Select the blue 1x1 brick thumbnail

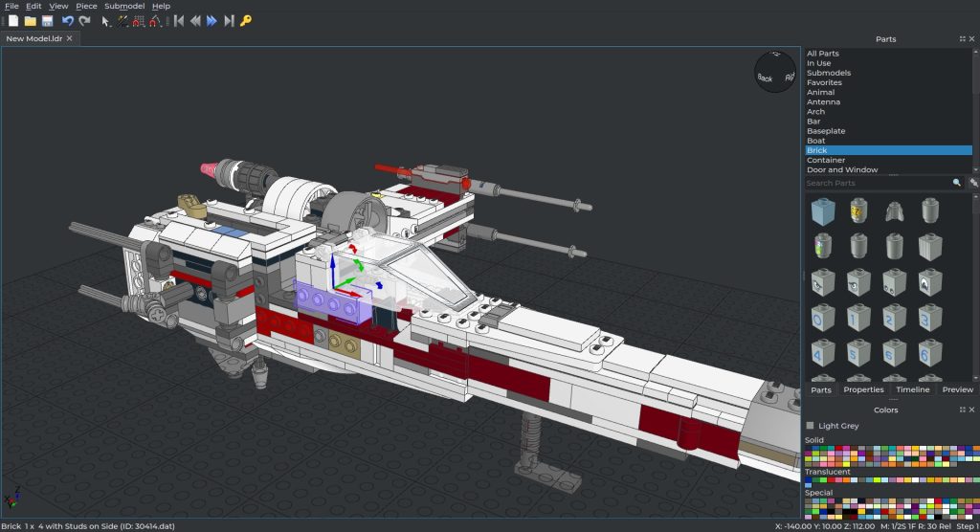click(x=823, y=211)
